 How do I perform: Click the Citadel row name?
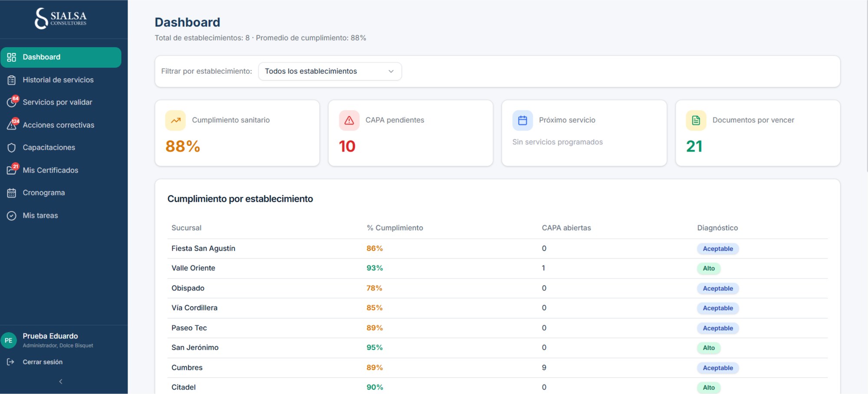coord(184,387)
